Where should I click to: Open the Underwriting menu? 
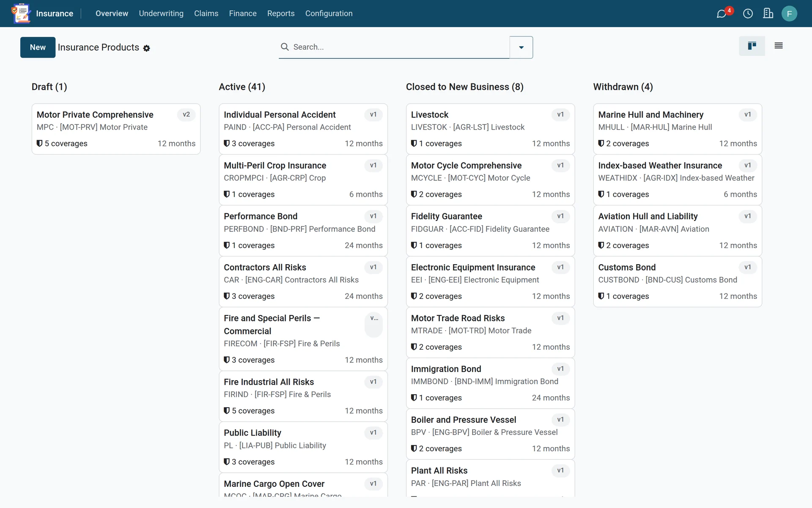click(161, 14)
